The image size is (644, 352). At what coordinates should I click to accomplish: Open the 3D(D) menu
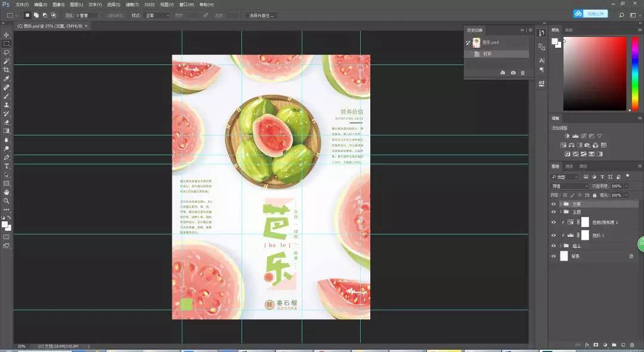[x=149, y=5]
